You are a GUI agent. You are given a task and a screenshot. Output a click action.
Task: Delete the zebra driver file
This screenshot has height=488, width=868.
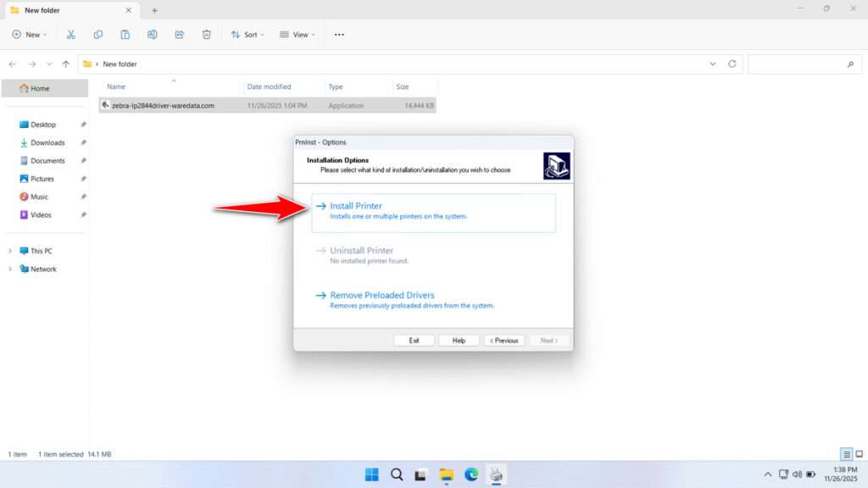(205, 34)
